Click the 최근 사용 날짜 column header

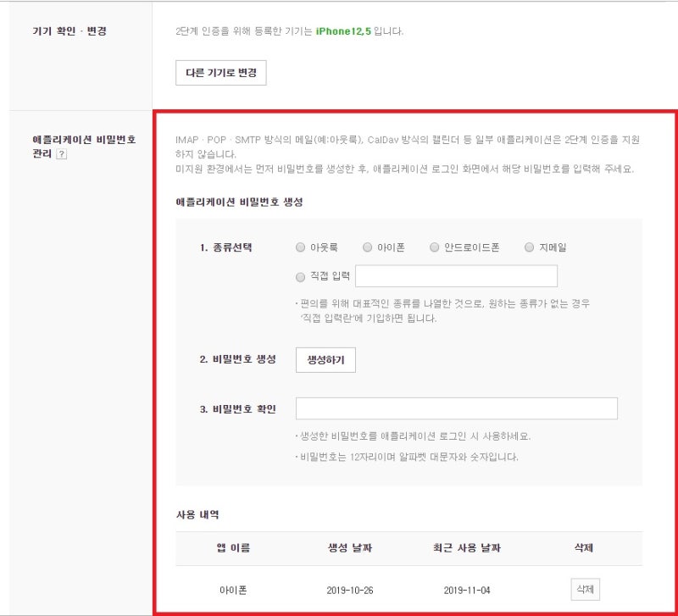467,548
